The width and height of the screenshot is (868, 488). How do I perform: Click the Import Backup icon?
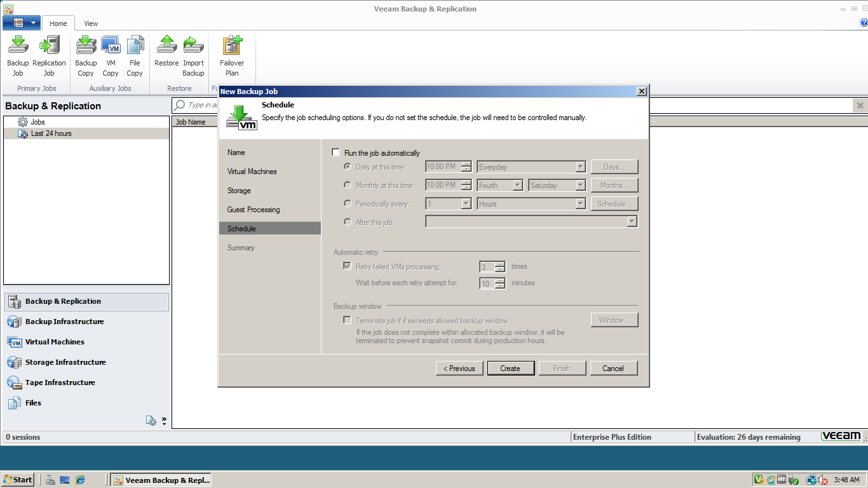pyautogui.click(x=193, y=54)
